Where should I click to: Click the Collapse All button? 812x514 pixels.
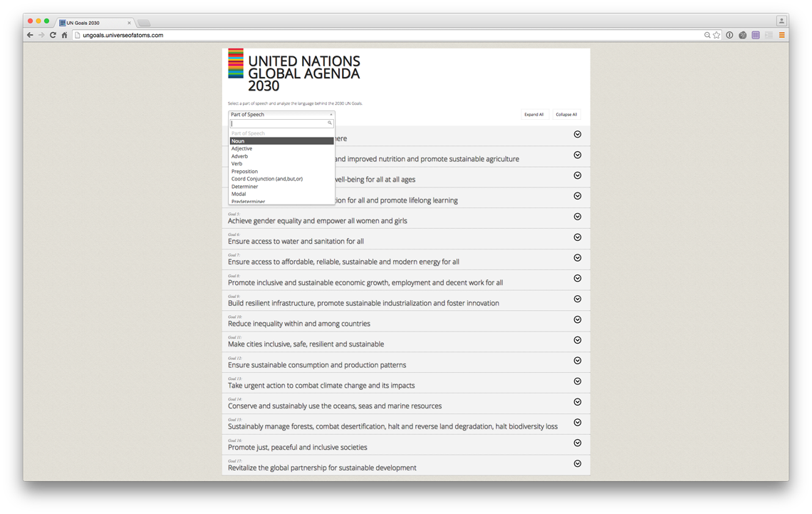566,115
